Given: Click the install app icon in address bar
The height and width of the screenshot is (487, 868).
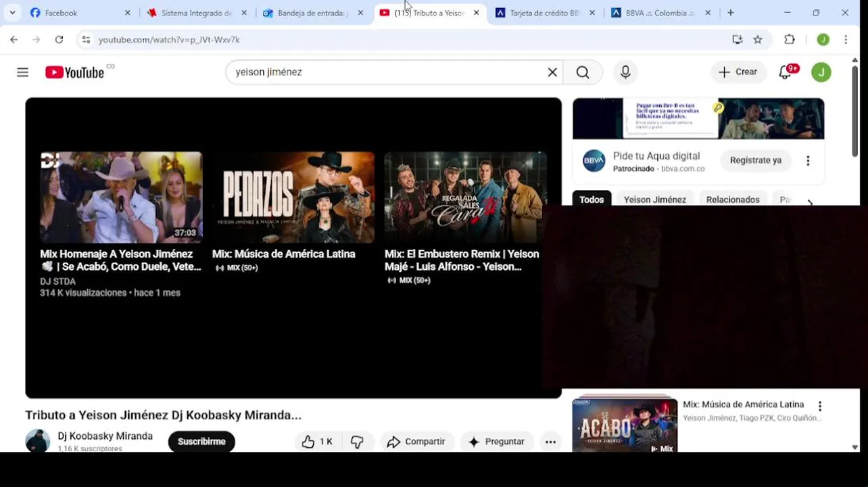Looking at the screenshot, I should [x=738, y=40].
